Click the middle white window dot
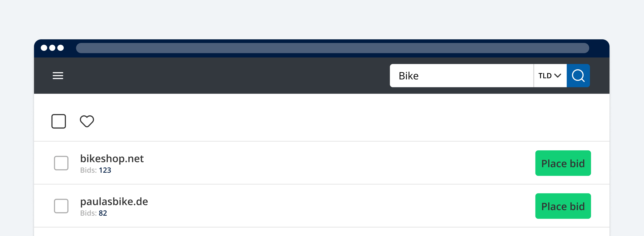This screenshot has width=644, height=236. pyautogui.click(x=52, y=48)
